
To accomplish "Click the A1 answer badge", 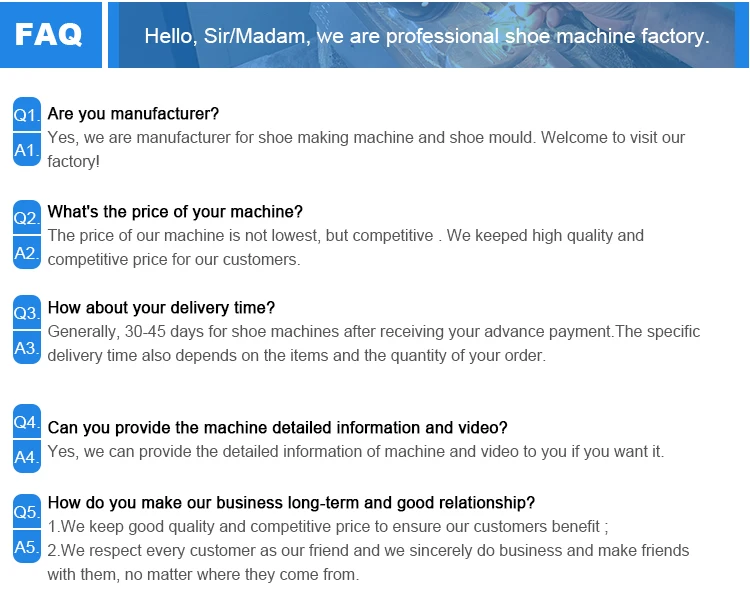I will point(26,151).
